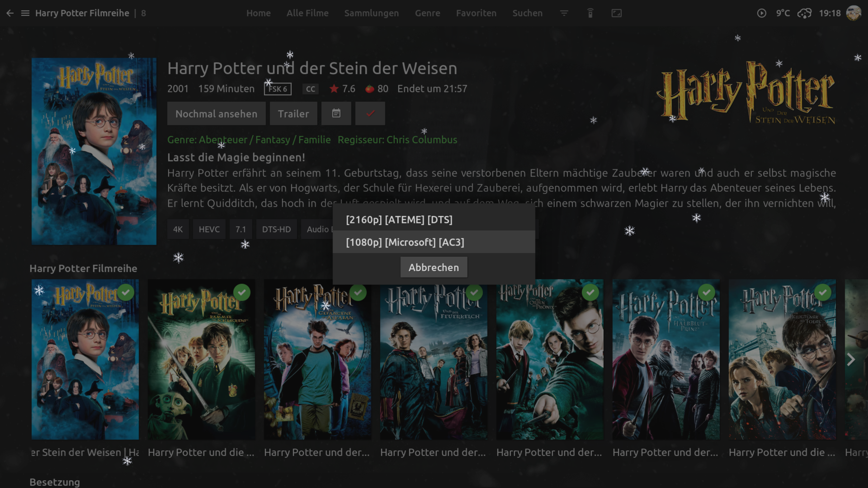Toggle watched checkmark on Feuerkelch poster

point(474,292)
